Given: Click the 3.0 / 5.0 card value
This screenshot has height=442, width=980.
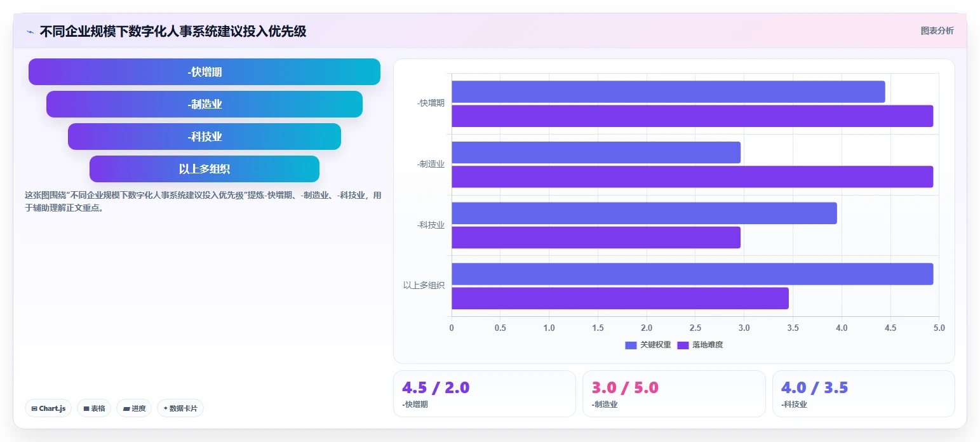Looking at the screenshot, I should 625,387.
